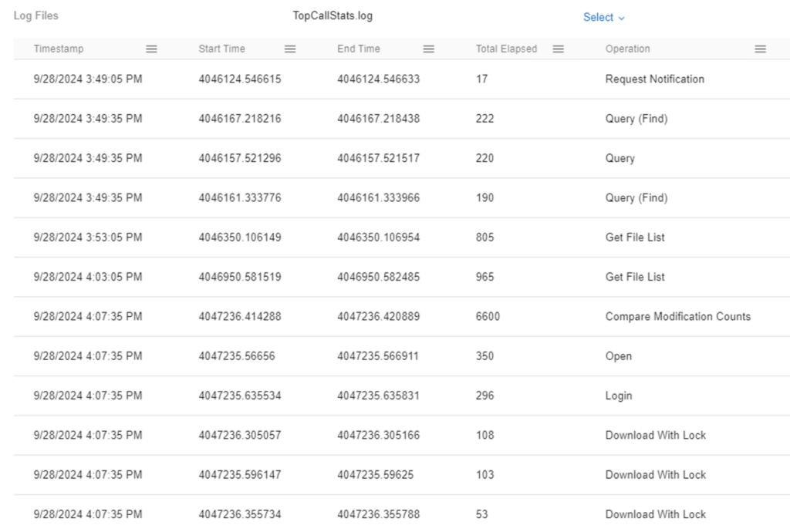Click the total elapsed value 53
Viewport: 790px width, 532px height.
(481, 514)
